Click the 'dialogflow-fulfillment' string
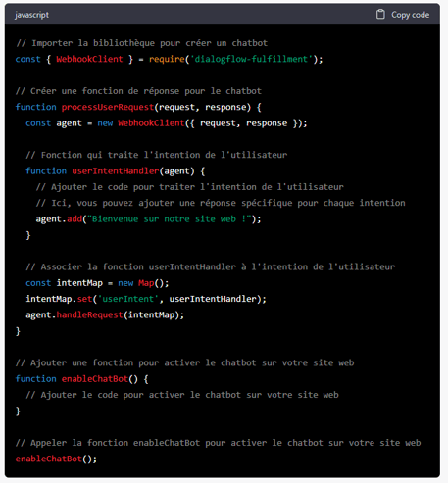448x483 pixels. (251, 59)
